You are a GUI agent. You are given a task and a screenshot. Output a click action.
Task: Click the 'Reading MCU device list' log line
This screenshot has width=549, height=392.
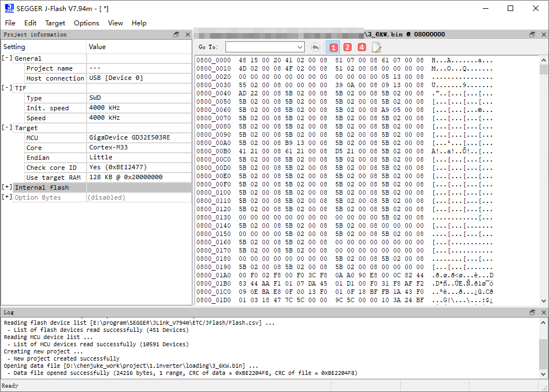(49, 337)
